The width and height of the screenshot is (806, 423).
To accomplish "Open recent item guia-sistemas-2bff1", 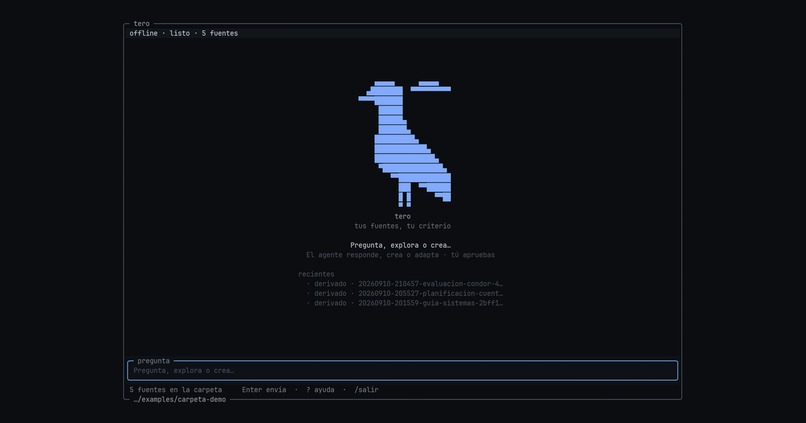I will (405, 303).
